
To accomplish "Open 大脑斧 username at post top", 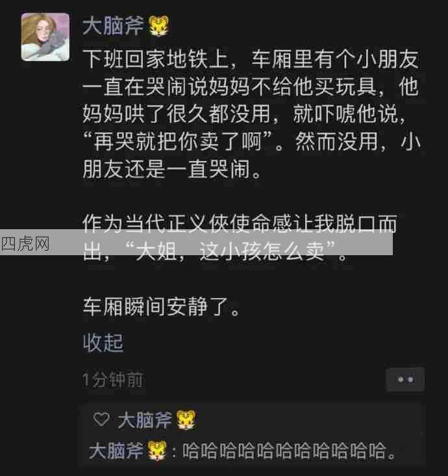I will click(x=114, y=26).
